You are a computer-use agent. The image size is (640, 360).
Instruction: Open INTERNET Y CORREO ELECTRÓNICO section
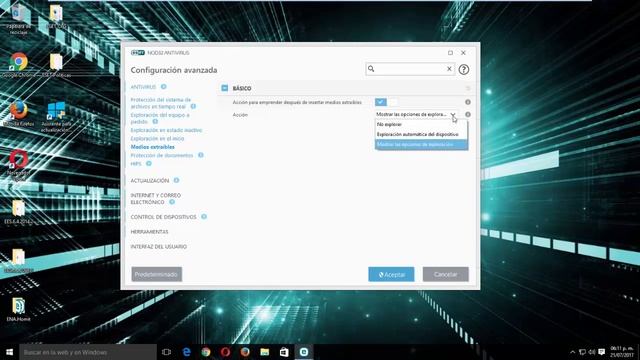tap(156, 199)
